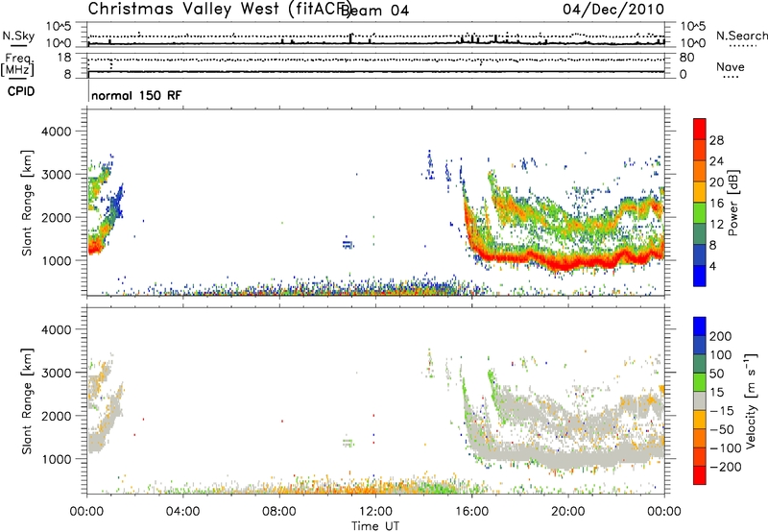Click the '12:00' time axis label
The height and width of the screenshot is (532, 768).
click(375, 512)
